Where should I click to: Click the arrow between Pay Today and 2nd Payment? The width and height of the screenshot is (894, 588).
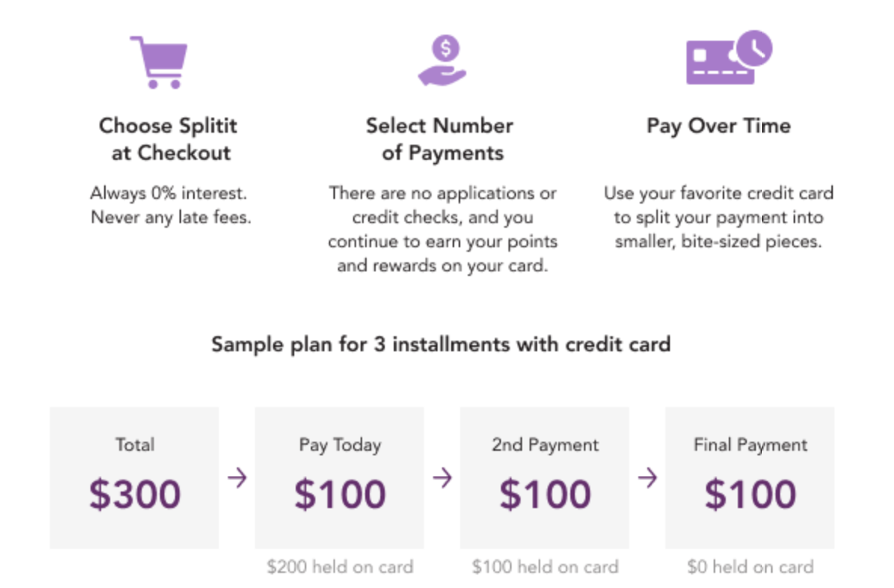point(442,477)
